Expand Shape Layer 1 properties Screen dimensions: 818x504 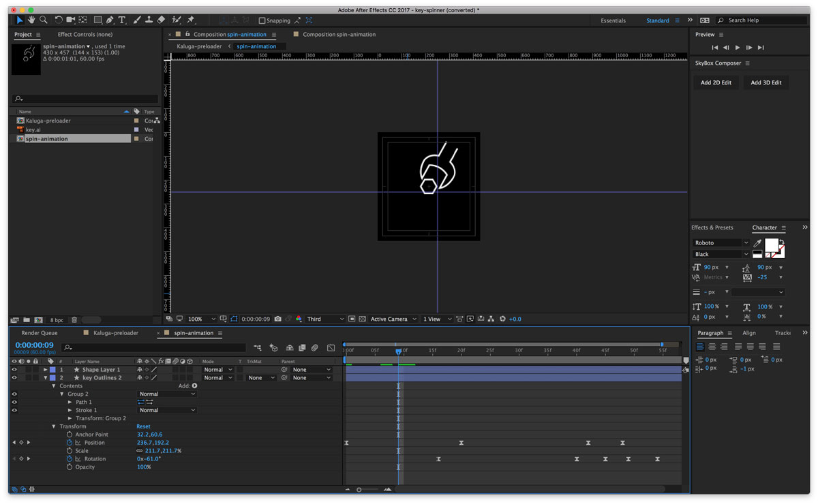[x=46, y=370]
